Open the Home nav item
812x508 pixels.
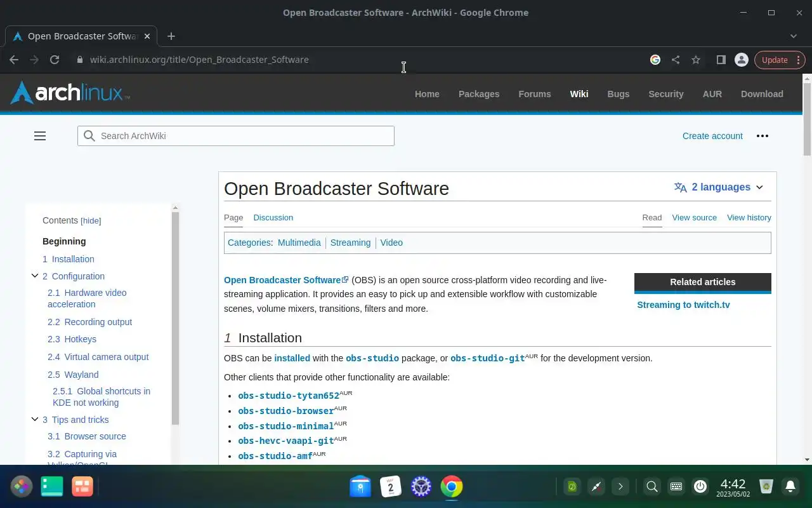[427, 94]
